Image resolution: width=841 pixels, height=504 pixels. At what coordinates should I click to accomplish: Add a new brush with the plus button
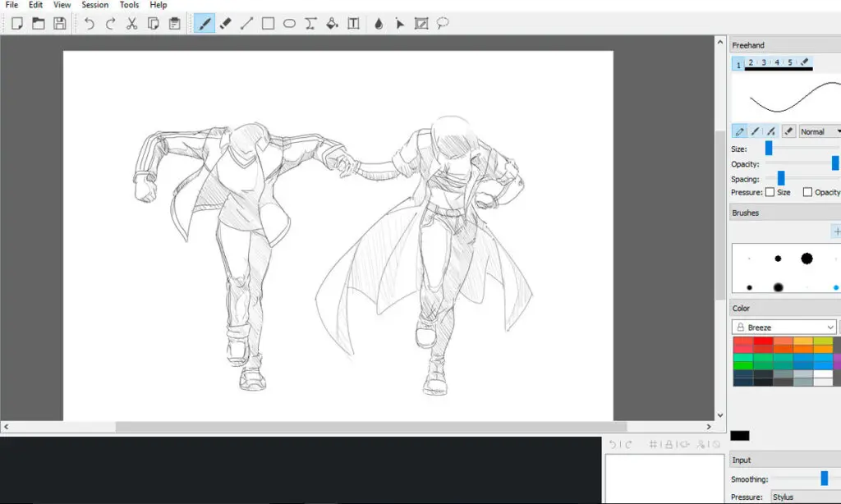click(835, 230)
